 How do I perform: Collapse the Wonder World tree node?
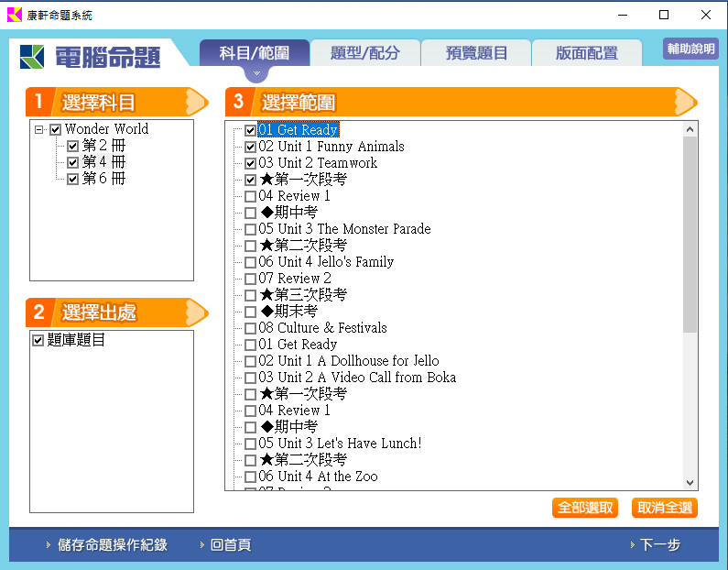pos(39,129)
